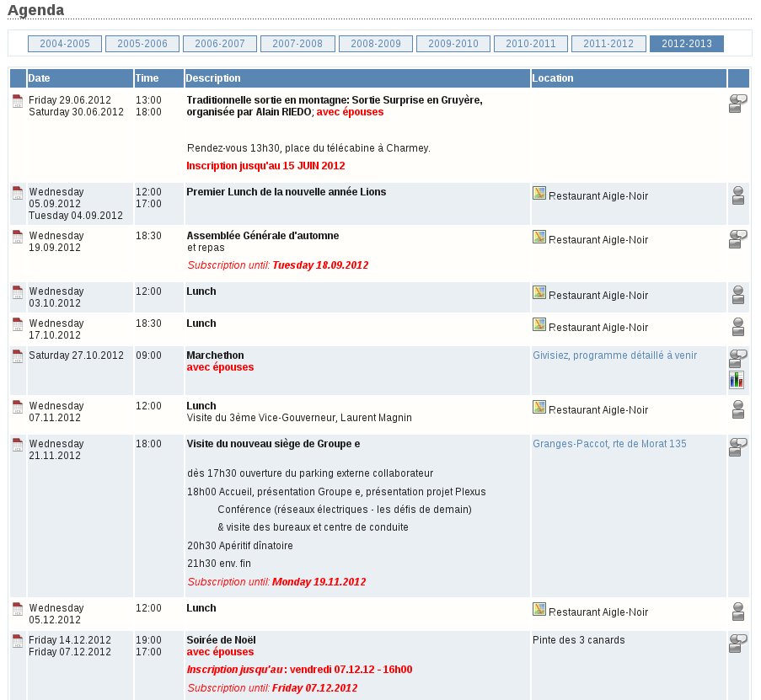Open participants chat icon for Assemblée Générale d'automne
The height and width of the screenshot is (700, 761).
pos(737,239)
